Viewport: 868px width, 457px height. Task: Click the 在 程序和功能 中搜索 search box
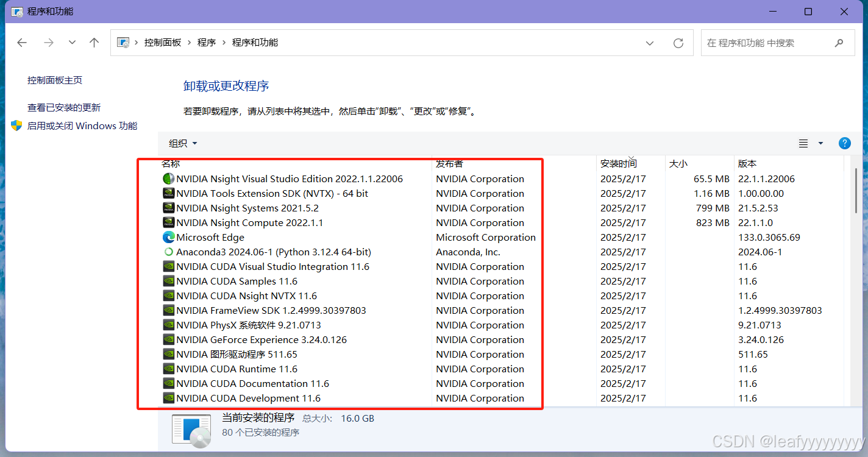[778, 43]
